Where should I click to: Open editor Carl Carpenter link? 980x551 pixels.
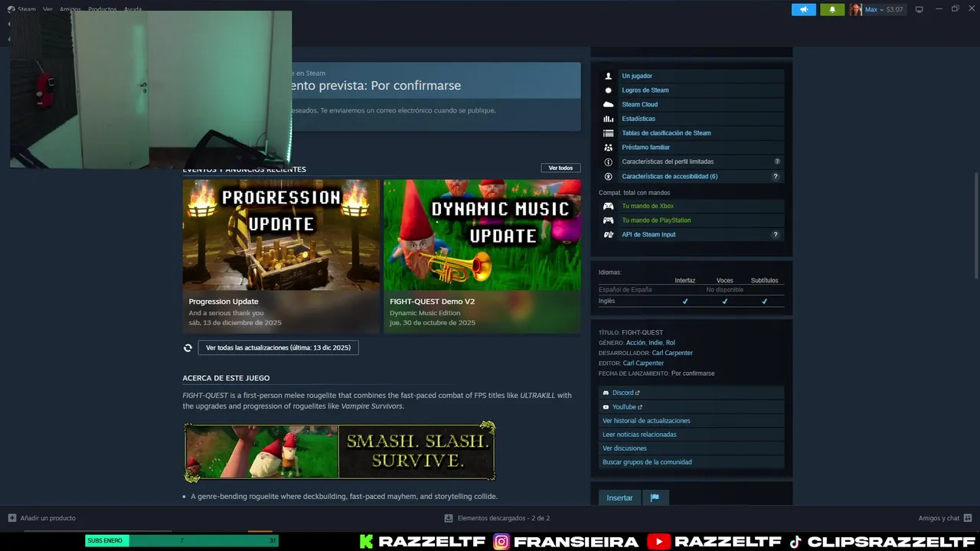[x=643, y=363]
